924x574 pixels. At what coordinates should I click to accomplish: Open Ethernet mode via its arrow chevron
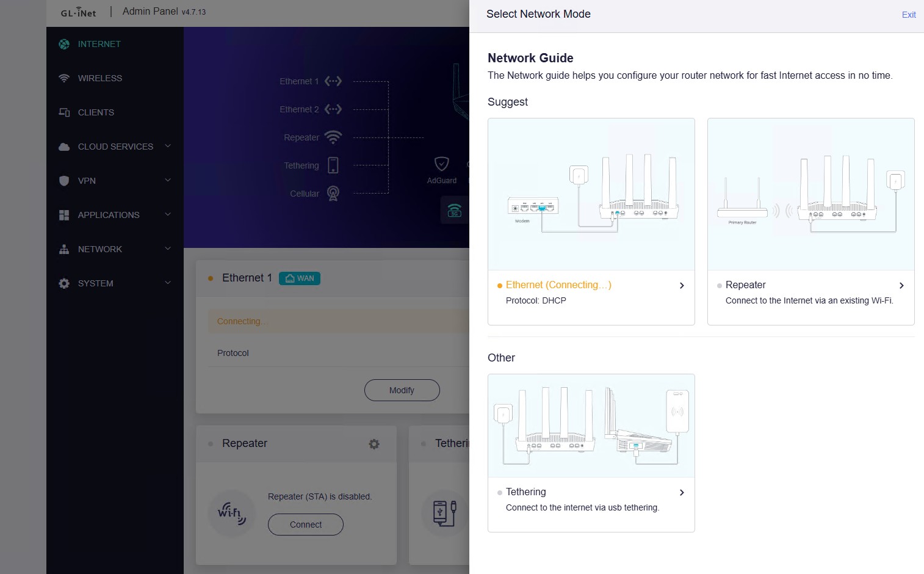click(682, 285)
